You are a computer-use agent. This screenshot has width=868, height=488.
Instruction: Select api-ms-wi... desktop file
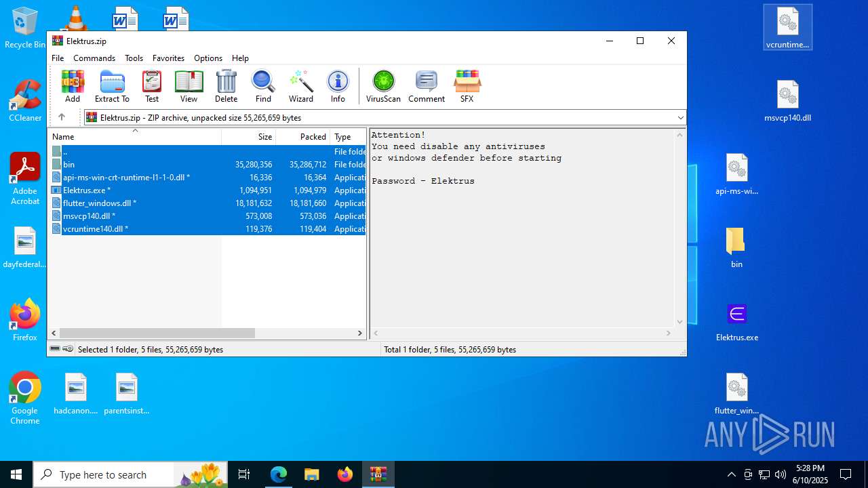pyautogui.click(x=737, y=174)
